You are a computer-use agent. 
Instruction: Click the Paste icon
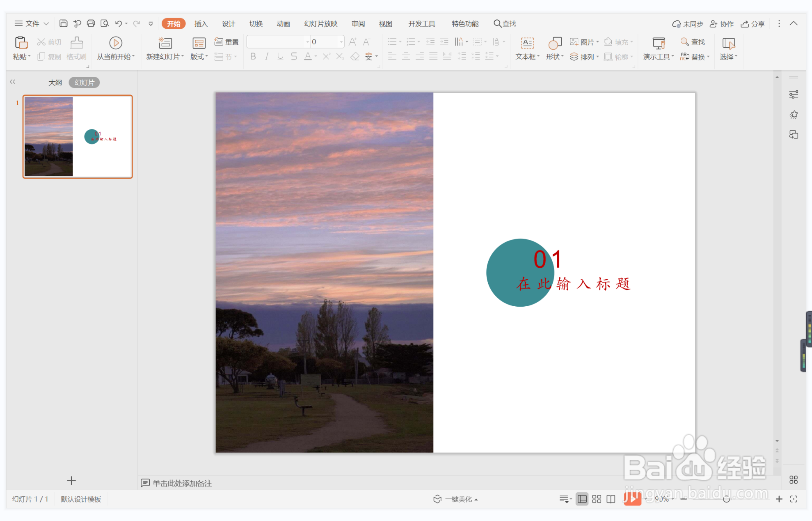point(21,43)
